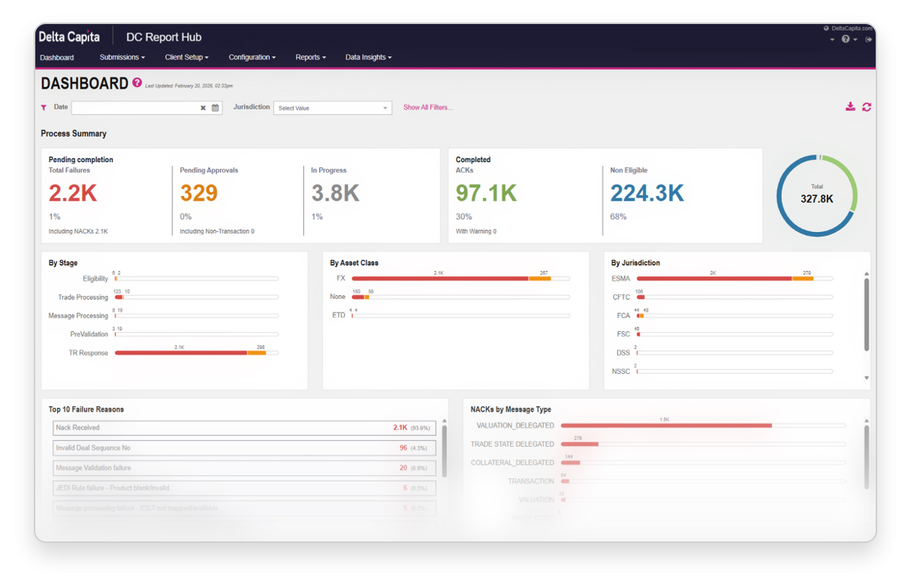Click the TR Response red progress bar
This screenshot has height=588, width=911.
click(181, 353)
